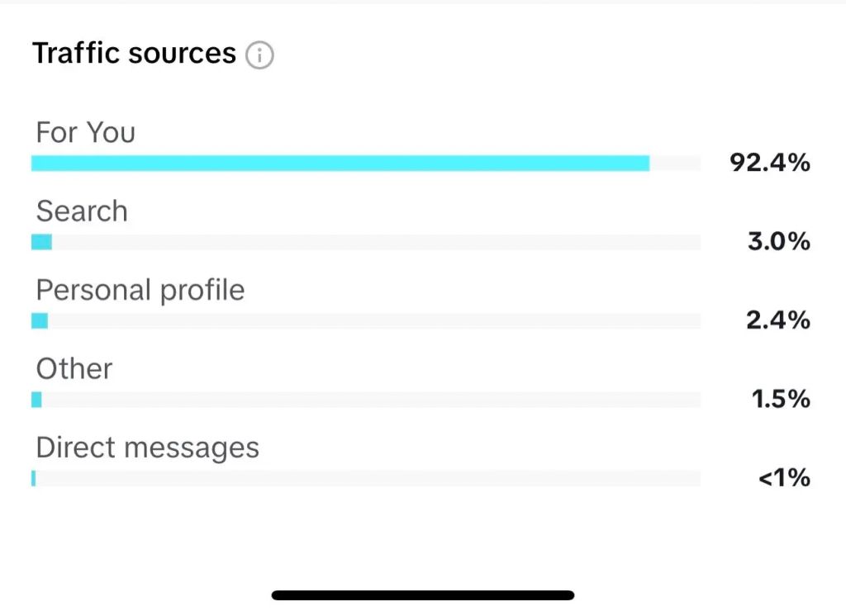The image size is (846, 616).
Task: Click the For You cyan progress bar
Action: [340, 163]
